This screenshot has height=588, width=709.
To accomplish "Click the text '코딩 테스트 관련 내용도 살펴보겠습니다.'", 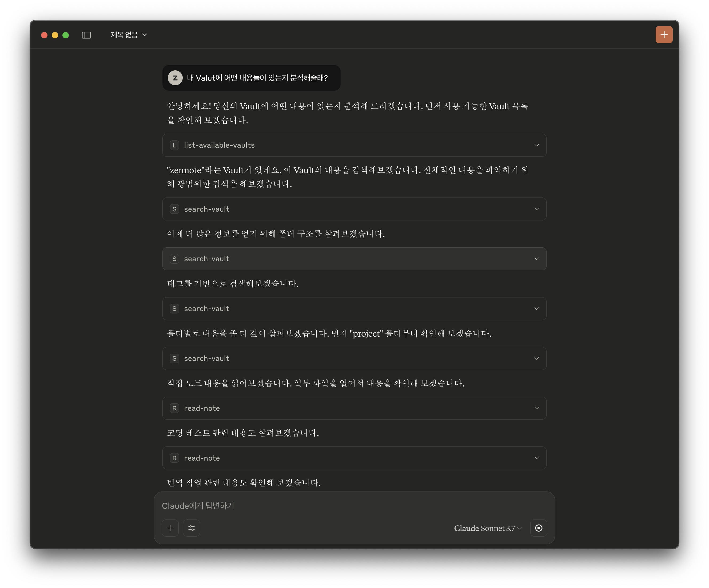I will click(243, 433).
